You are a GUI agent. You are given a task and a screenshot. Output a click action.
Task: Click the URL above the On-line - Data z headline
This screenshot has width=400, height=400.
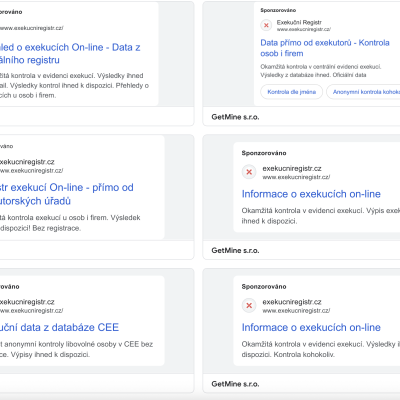pos(32,28)
